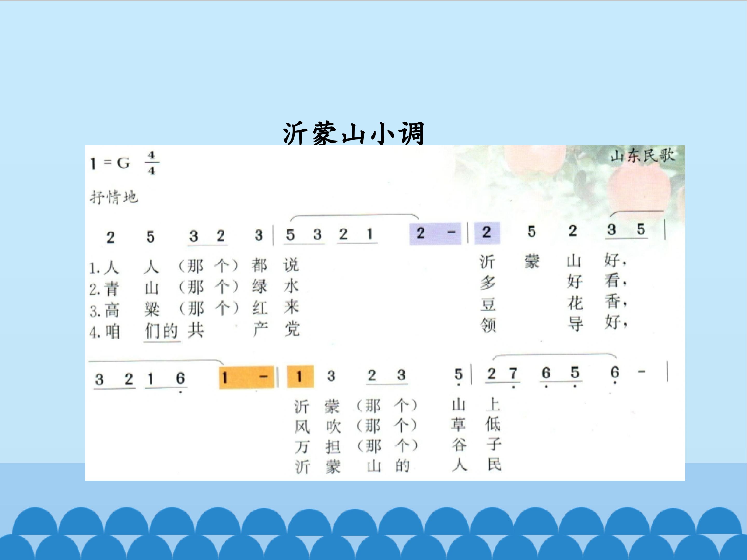Click the lyric character 担
747x560 pixels.
coord(333,447)
